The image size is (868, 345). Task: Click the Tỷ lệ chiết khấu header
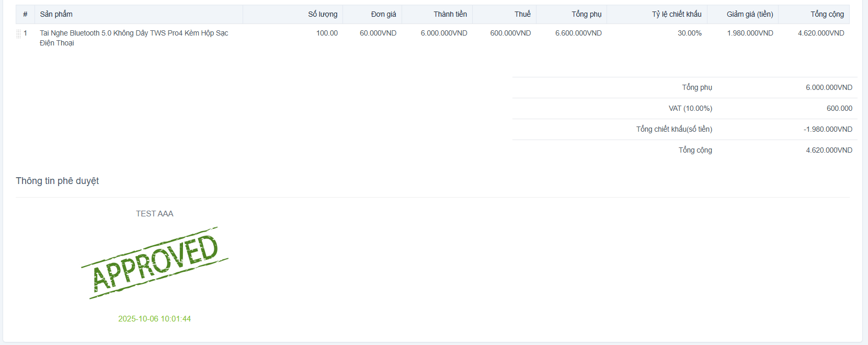point(676,14)
